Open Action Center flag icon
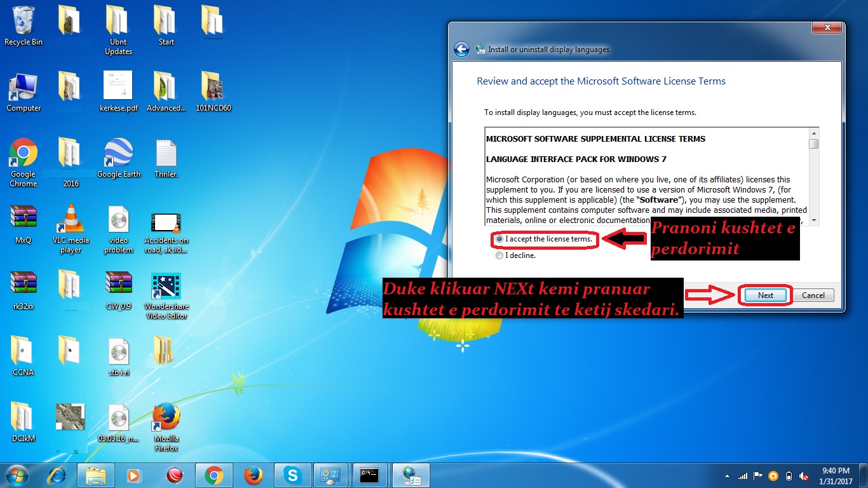The image size is (868, 488). [x=758, y=476]
